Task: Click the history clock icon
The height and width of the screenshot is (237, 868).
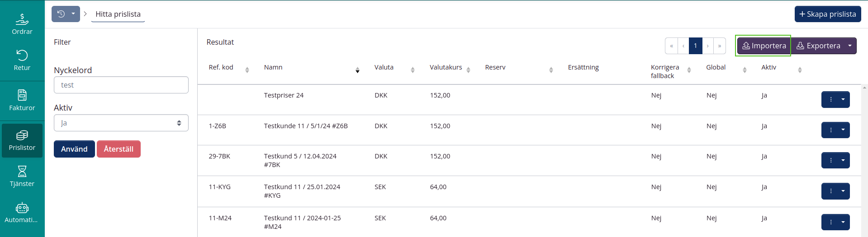Action: [61, 14]
